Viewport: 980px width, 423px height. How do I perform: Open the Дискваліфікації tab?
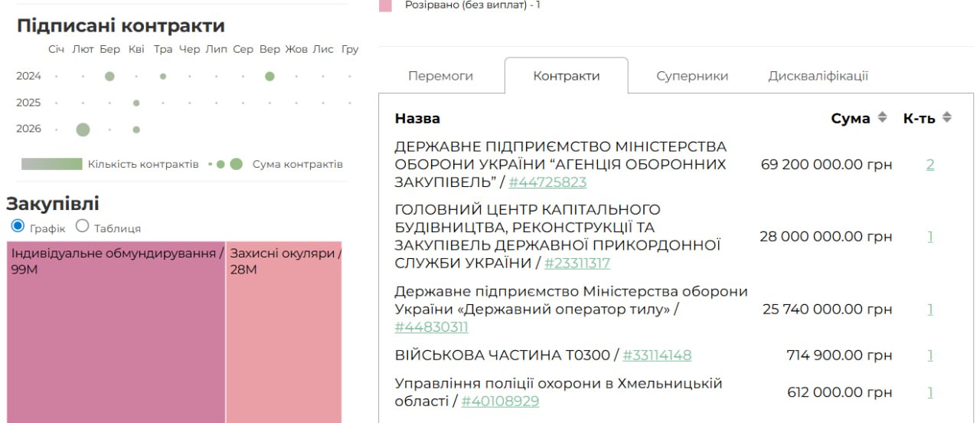[x=818, y=76]
